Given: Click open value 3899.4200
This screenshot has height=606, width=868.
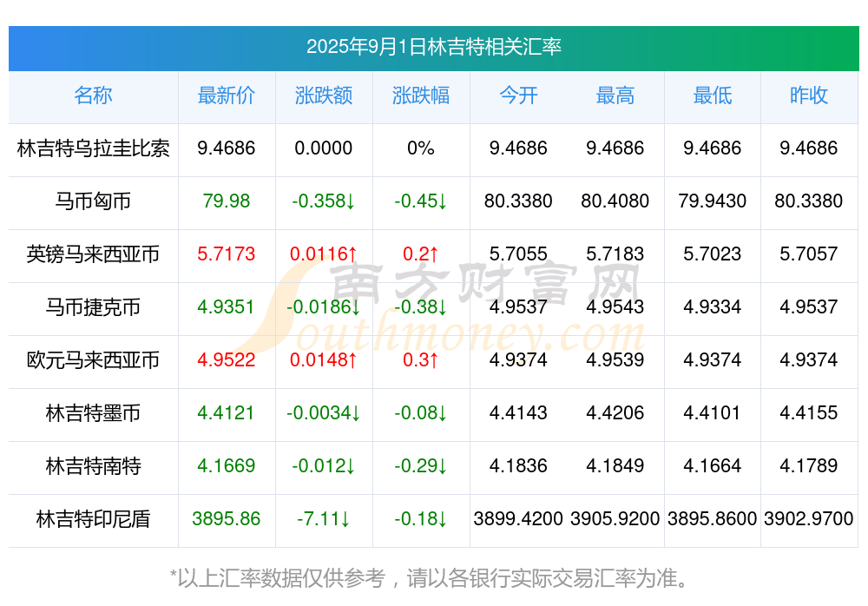Looking at the screenshot, I should tap(518, 518).
